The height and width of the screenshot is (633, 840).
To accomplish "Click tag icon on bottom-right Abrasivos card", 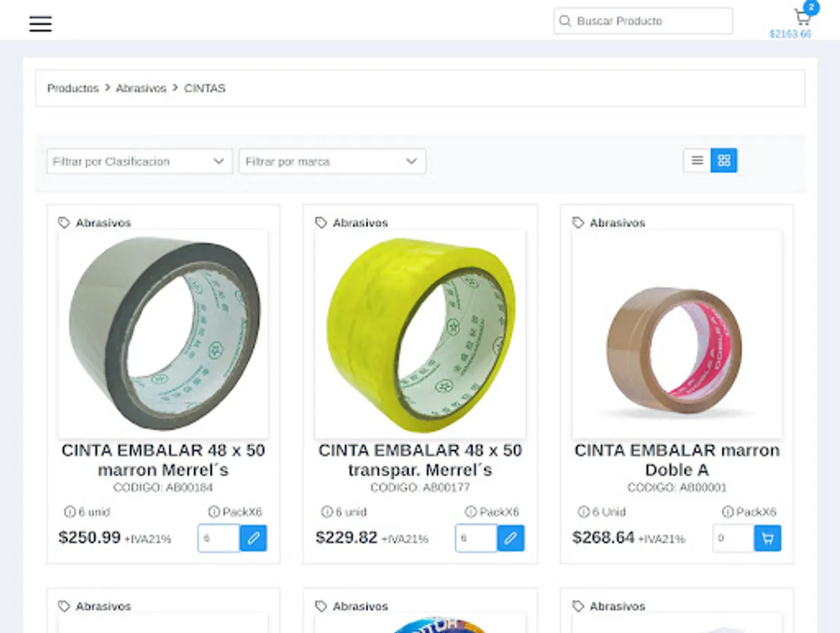I will tap(578, 606).
